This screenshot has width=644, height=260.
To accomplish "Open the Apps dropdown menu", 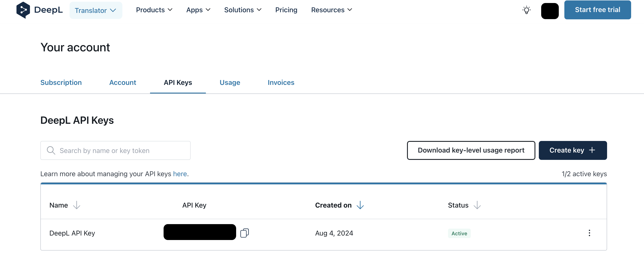I will pyautogui.click(x=198, y=10).
